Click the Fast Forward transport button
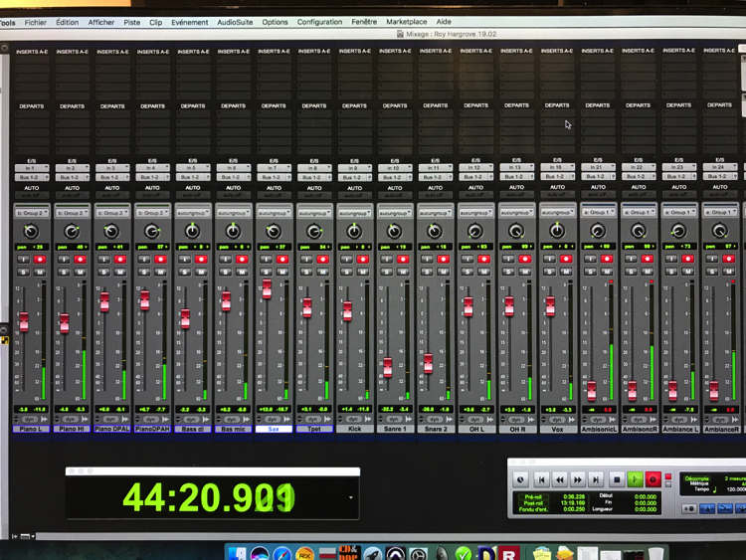 (578, 479)
